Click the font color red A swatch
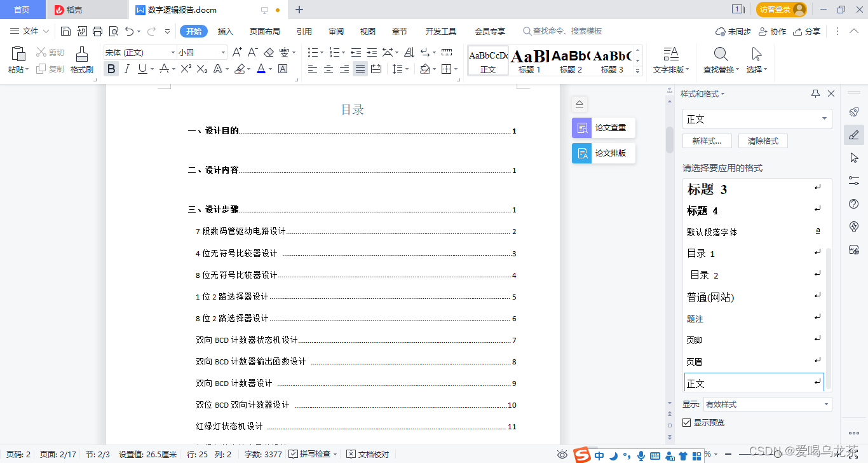 261,69
